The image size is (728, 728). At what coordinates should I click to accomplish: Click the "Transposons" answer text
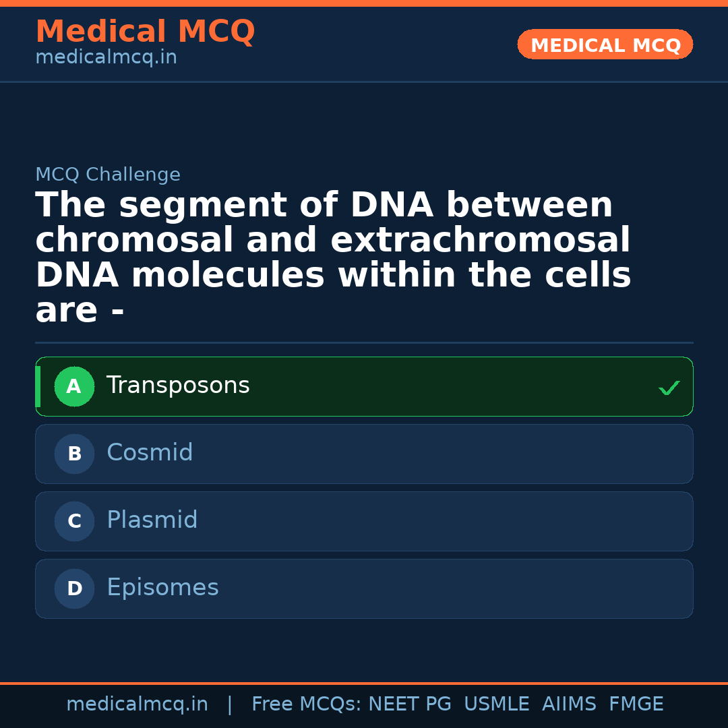[x=178, y=386]
